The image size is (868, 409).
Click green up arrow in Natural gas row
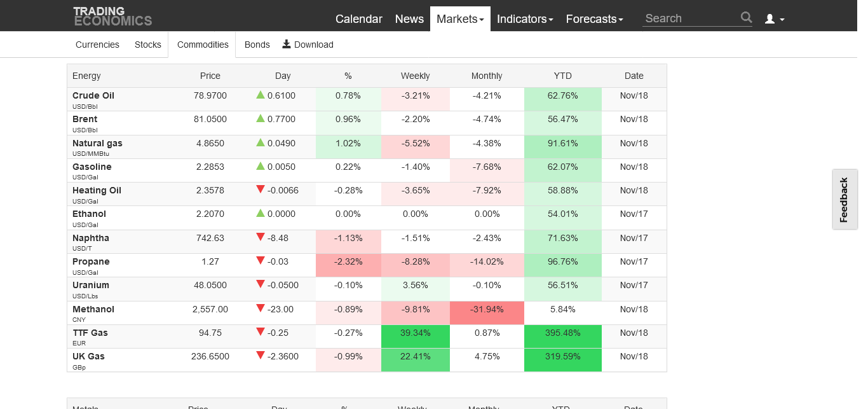[261, 142]
